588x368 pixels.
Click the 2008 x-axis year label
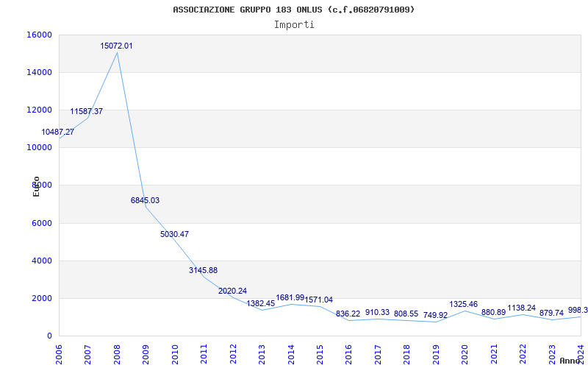117,354
